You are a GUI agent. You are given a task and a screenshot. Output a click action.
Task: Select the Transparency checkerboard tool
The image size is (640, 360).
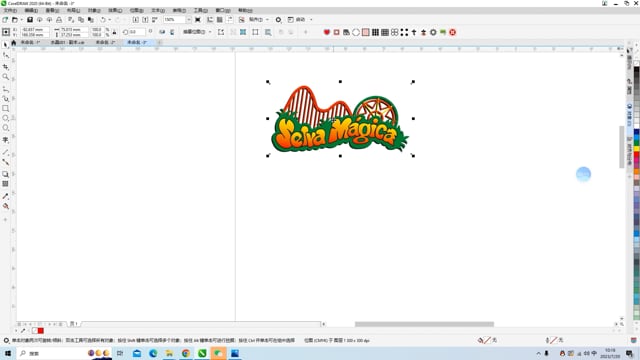pyautogui.click(x=6, y=184)
